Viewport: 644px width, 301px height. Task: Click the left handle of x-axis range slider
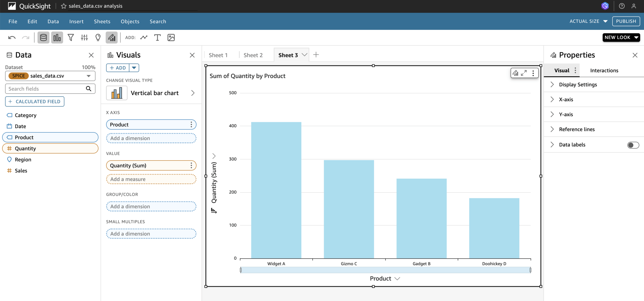(x=241, y=270)
